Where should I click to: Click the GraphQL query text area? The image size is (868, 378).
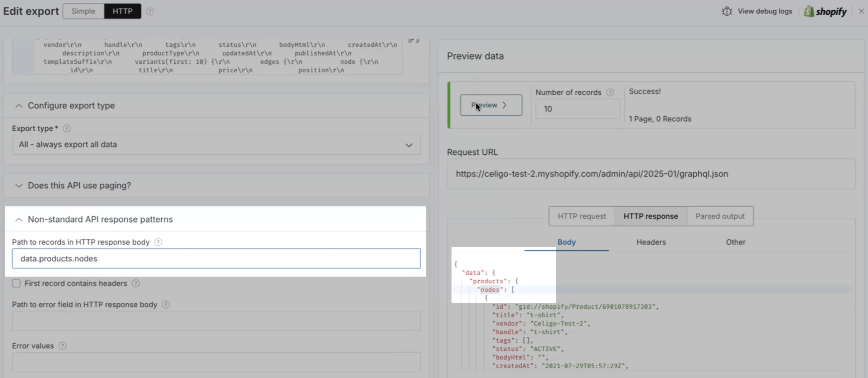click(x=218, y=57)
